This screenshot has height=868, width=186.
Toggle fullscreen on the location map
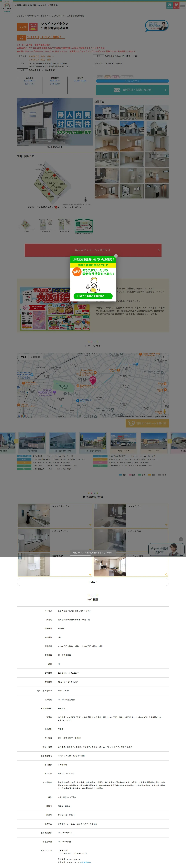[x=164, y=357]
